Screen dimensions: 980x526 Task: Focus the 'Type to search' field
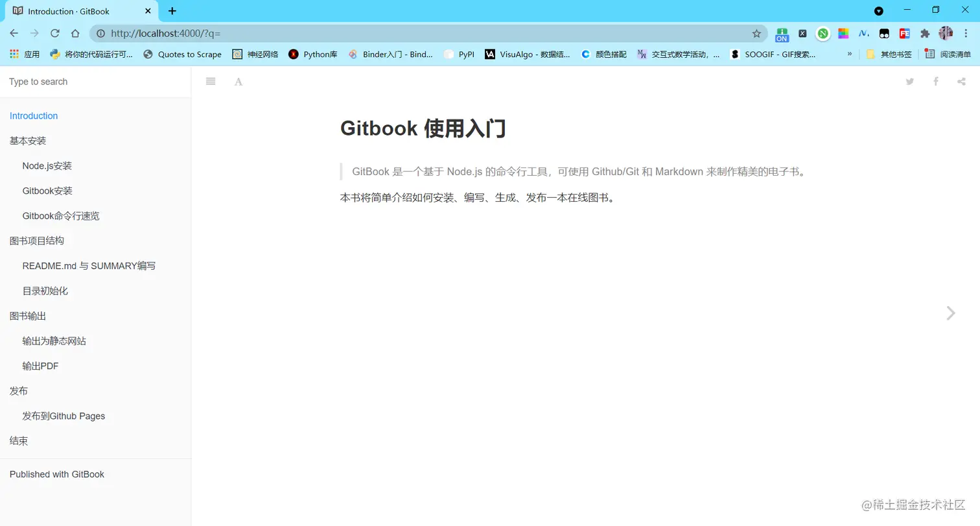[x=95, y=82]
